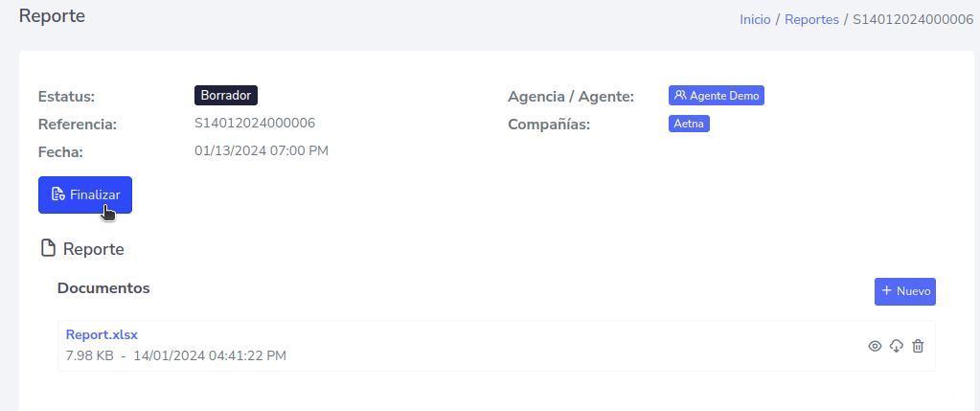The image size is (980, 411).
Task: Click the users icon in the Agente Demo badge
Action: 680,96
